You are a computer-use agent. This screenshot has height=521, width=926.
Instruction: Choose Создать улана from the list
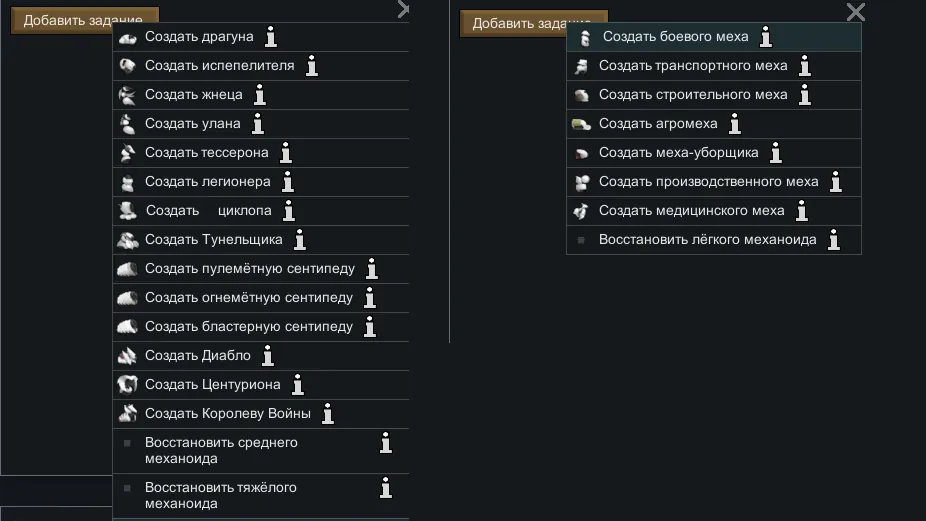click(x=193, y=124)
